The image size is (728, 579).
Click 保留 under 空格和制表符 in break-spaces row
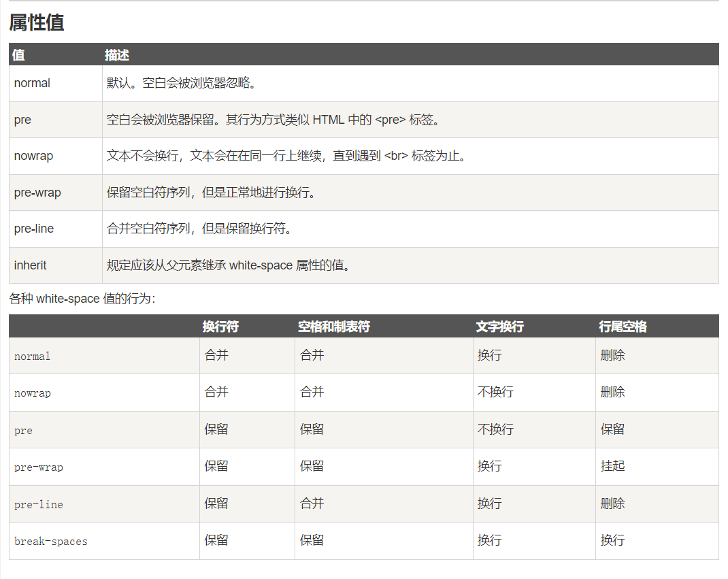click(x=312, y=540)
